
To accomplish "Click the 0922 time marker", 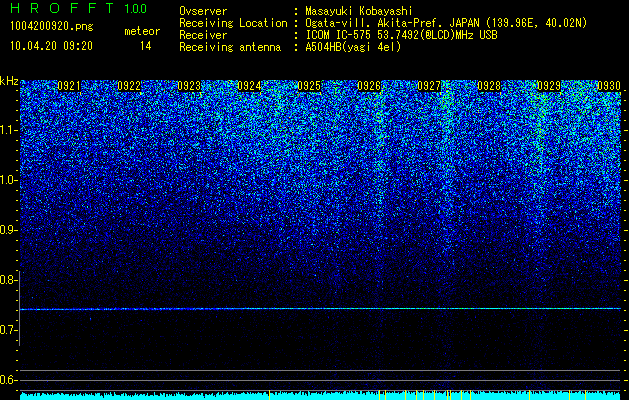I will 129,86.
